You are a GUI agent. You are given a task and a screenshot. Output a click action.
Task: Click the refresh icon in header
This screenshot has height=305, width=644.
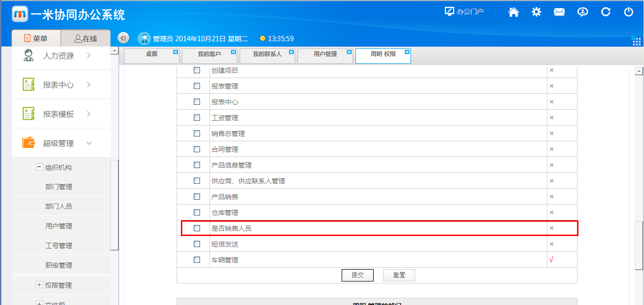click(x=606, y=12)
